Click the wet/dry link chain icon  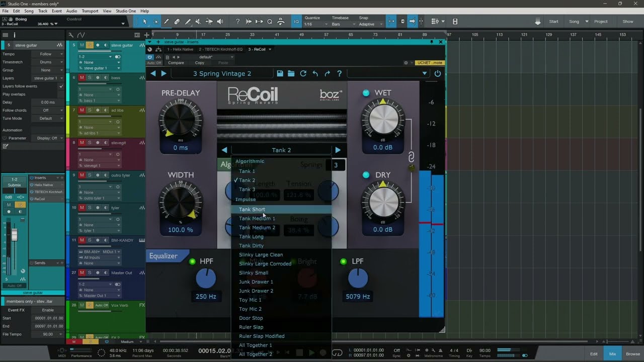[411, 157]
